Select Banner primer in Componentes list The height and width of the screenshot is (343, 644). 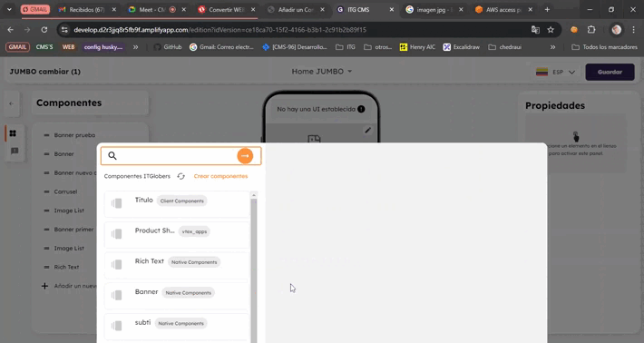(73, 230)
